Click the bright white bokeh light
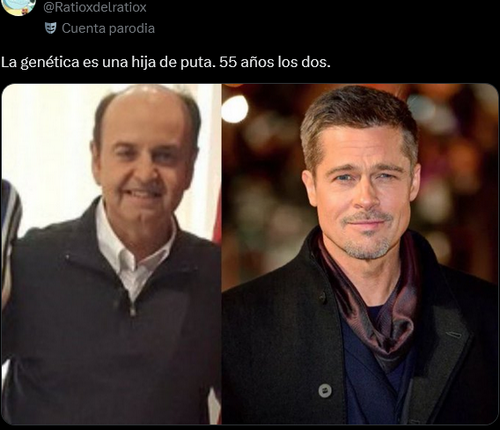 point(235,109)
